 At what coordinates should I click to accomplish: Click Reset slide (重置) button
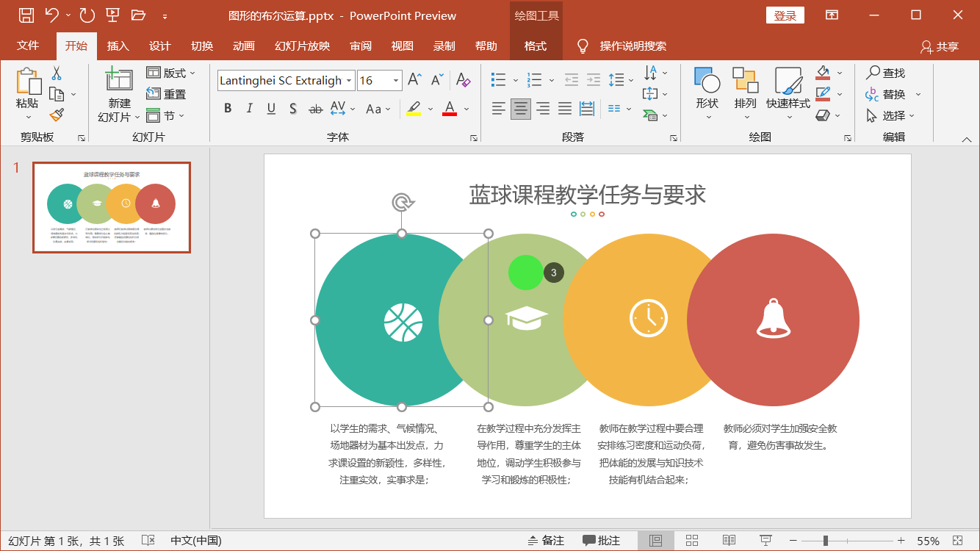166,94
